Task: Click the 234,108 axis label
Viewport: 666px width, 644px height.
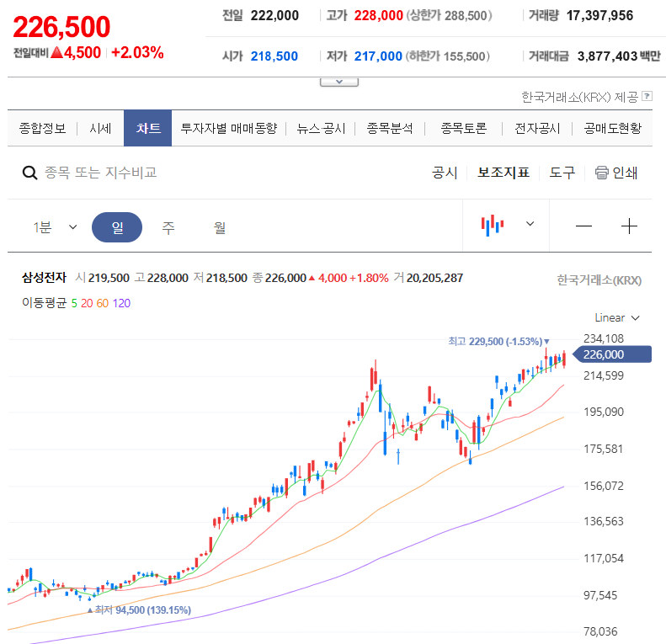Action: pyautogui.click(x=603, y=338)
